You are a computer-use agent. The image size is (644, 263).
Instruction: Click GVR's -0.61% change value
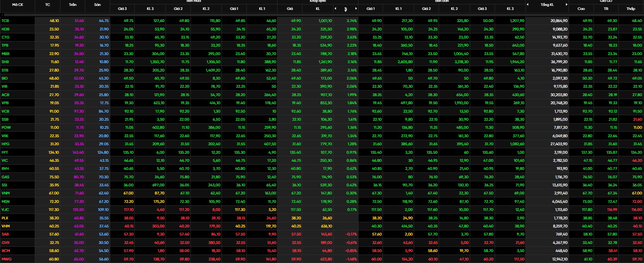tap(351, 242)
